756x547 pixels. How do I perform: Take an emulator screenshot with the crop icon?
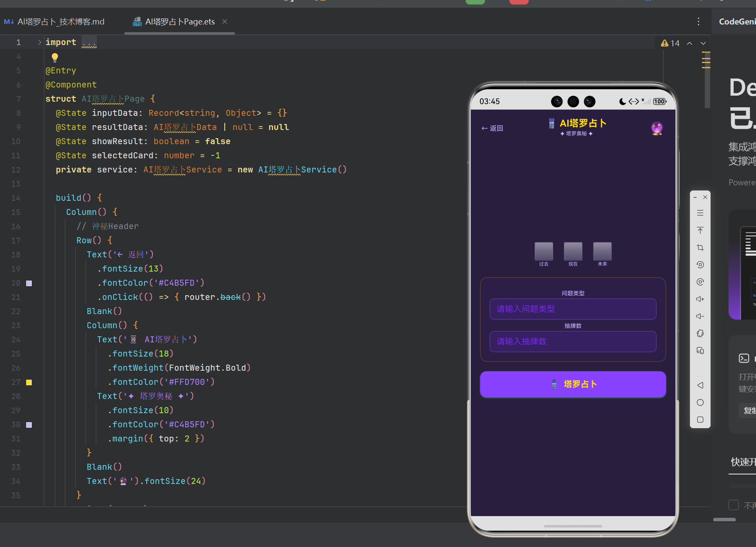tap(700, 248)
